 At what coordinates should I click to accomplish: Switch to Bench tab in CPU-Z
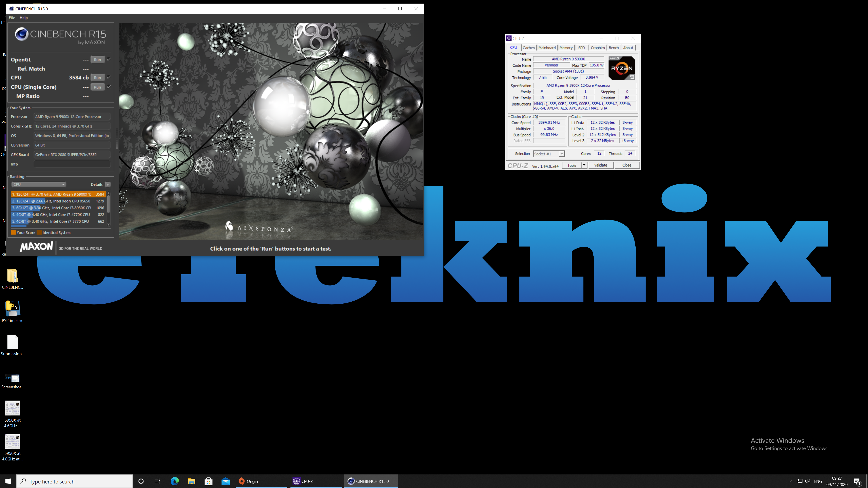pos(614,48)
